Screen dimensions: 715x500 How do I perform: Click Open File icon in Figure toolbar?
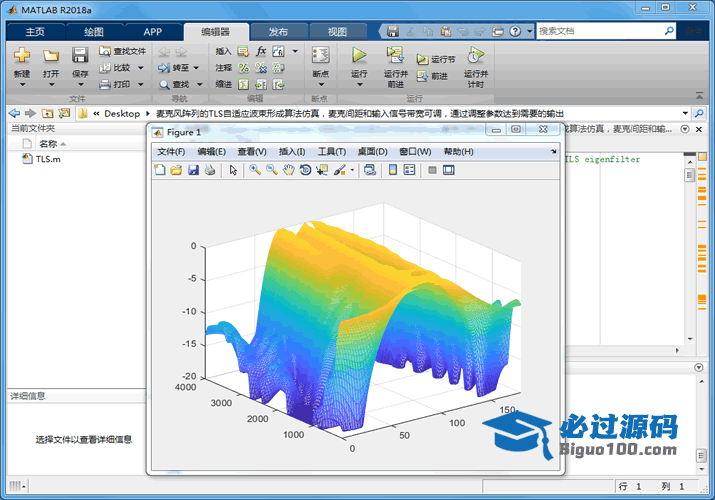tap(177, 170)
